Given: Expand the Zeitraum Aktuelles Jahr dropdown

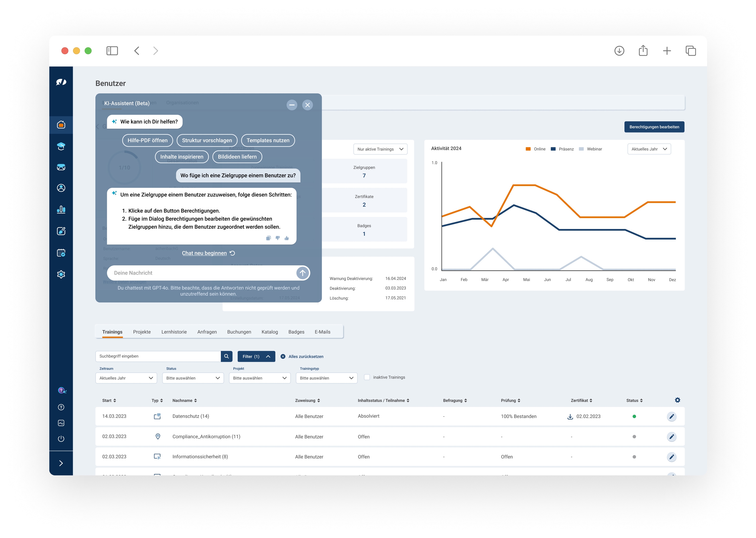Looking at the screenshot, I should [x=126, y=378].
